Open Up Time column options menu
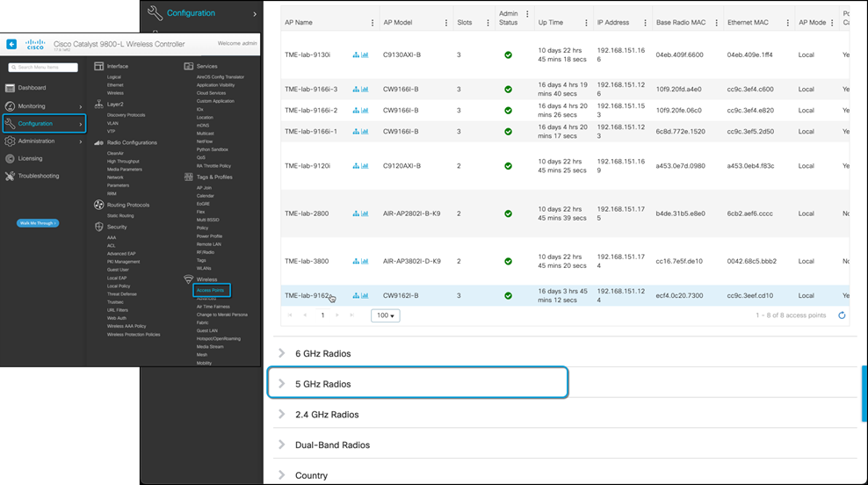This screenshot has height=485, width=868. point(586,23)
